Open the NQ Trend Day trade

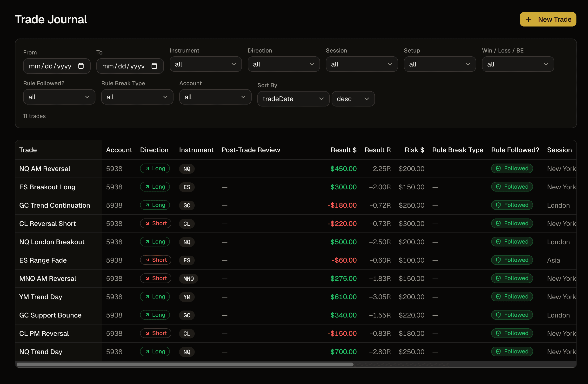(41, 352)
